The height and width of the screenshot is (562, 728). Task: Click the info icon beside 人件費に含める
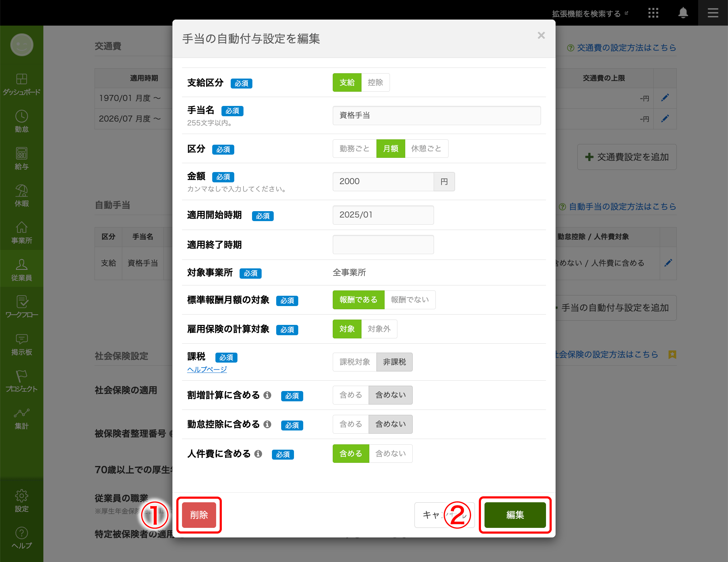tap(258, 454)
